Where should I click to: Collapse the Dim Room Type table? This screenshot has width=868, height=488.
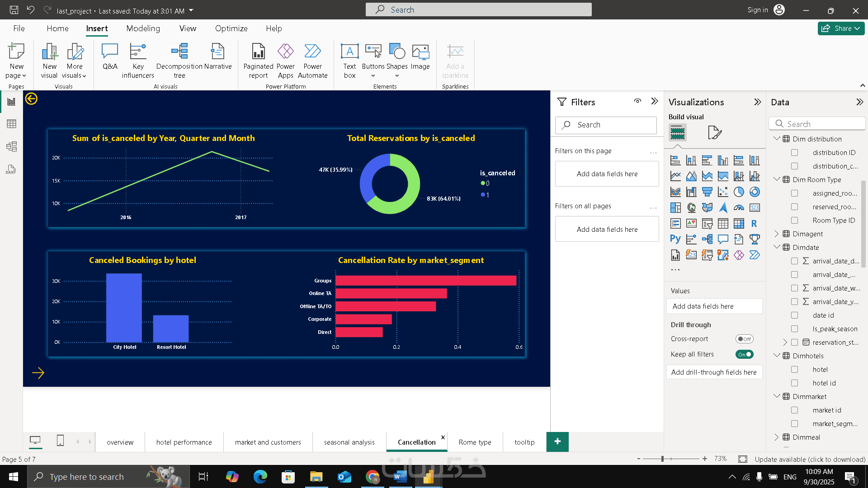(x=777, y=179)
